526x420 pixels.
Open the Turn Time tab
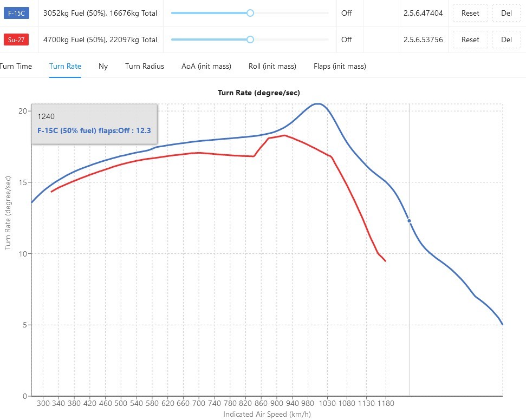15,66
